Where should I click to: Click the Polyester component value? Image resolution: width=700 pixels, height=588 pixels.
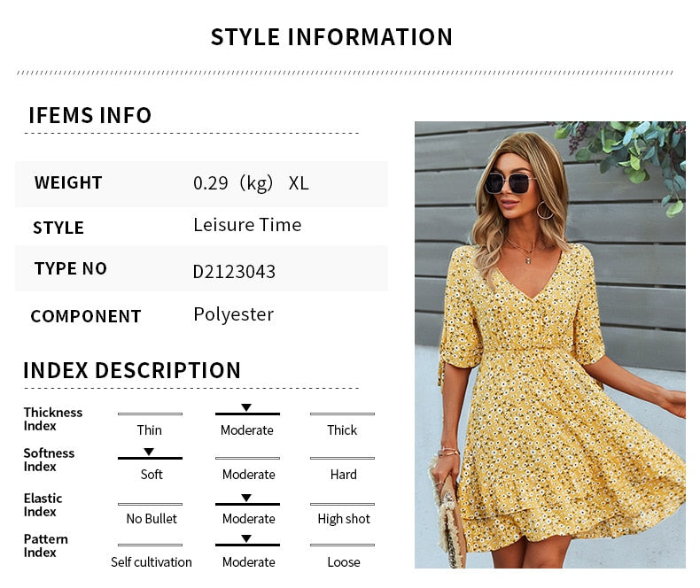tap(234, 315)
